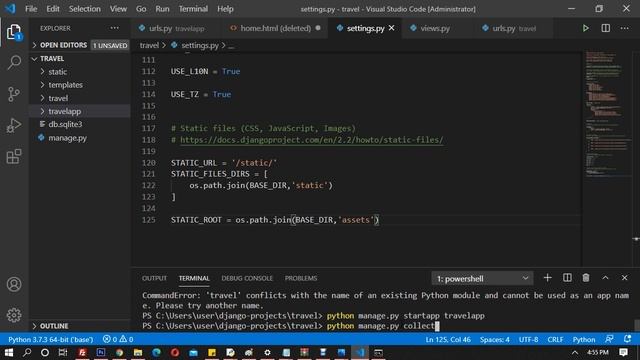Show hidden system tray icons
This screenshot has width=640, height=360.
coord(575,352)
